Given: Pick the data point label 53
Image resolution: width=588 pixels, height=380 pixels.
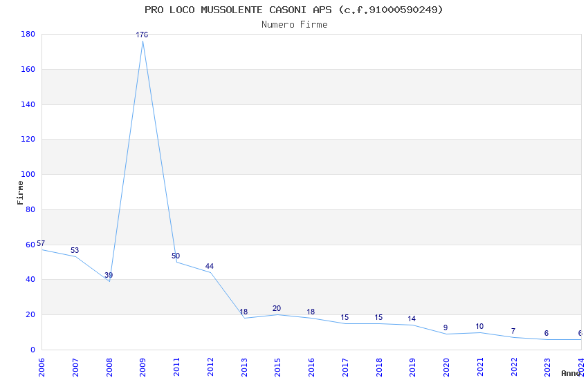Looking at the screenshot, I should tap(75, 250).
